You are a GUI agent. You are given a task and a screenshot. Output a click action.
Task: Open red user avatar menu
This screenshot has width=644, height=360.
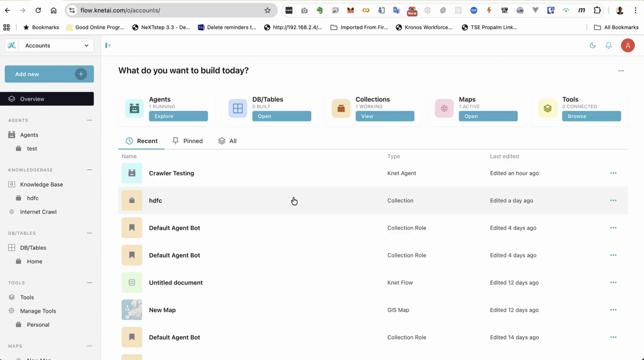pos(627,45)
